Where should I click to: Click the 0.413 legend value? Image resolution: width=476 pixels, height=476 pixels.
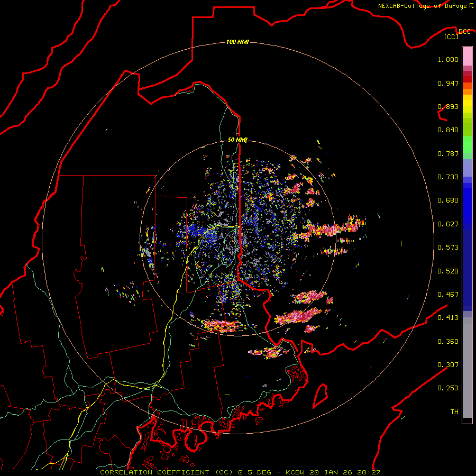pyautogui.click(x=448, y=318)
